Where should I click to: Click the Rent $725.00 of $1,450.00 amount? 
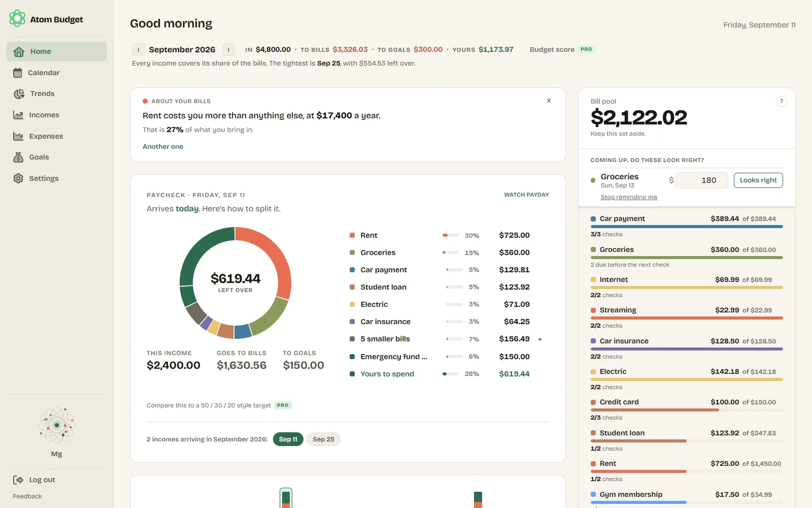[x=746, y=463]
